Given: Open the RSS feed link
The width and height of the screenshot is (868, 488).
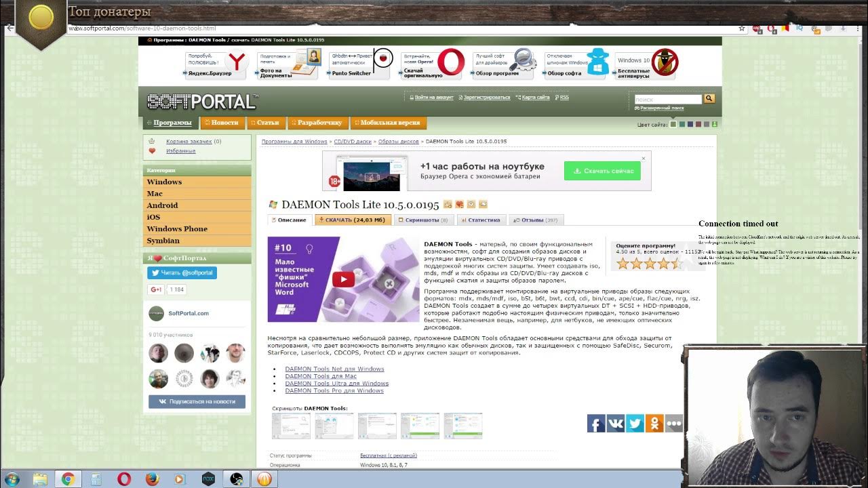Looking at the screenshot, I should (564, 98).
